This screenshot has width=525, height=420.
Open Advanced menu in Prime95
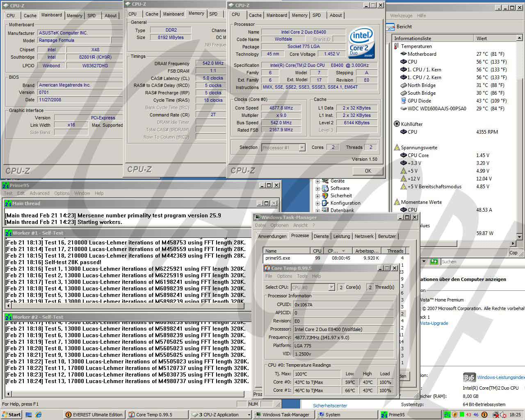pos(39,193)
